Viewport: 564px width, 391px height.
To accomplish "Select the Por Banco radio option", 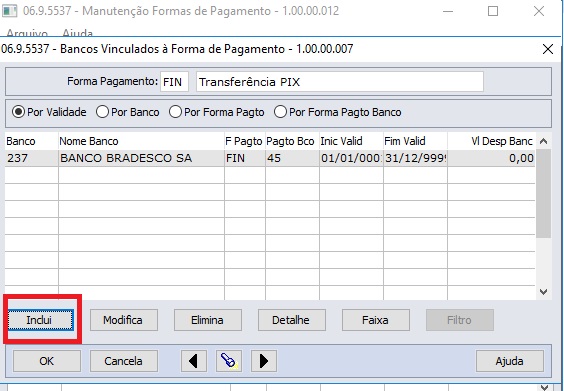I will tap(128, 112).
